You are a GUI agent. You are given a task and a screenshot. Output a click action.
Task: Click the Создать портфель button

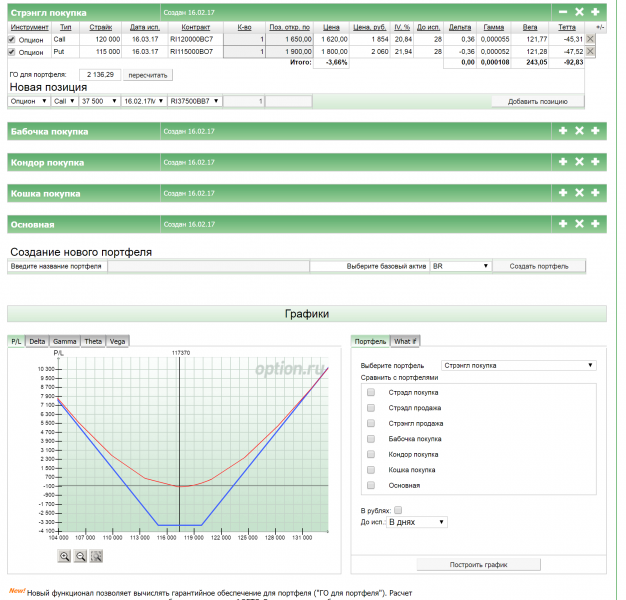pyautogui.click(x=539, y=266)
